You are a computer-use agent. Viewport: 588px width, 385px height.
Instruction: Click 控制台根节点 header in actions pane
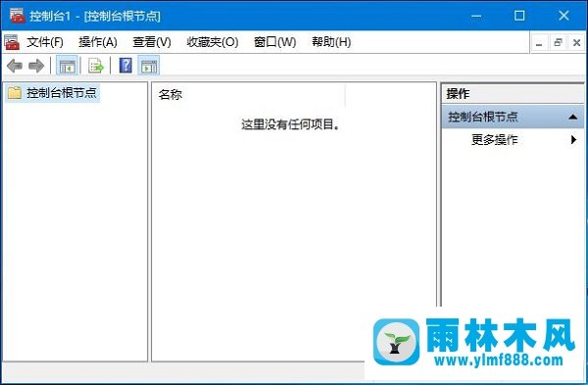click(x=513, y=117)
